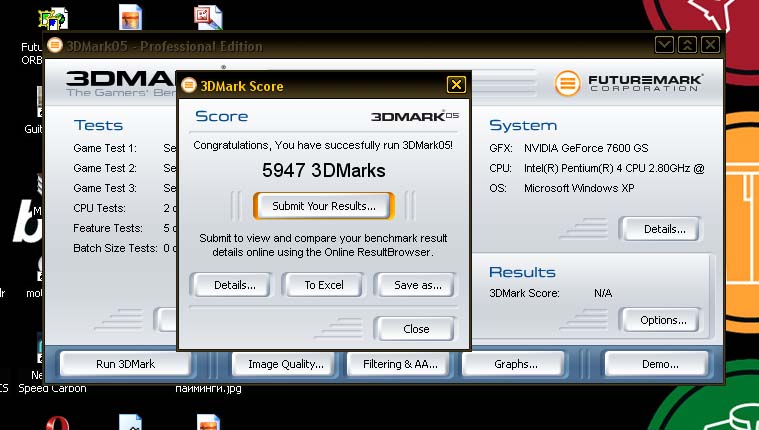Click the 3DMark05 main window title icon
The image size is (759, 430).
55,46
